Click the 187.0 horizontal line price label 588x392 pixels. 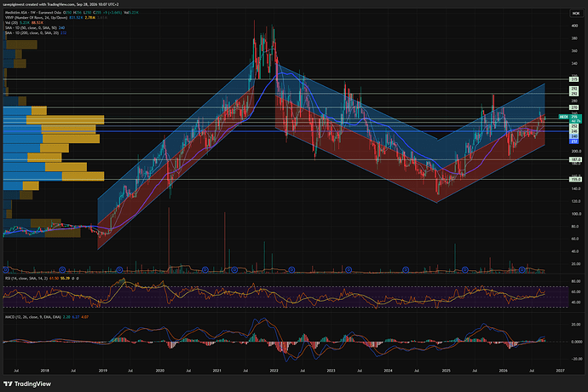coord(575,159)
